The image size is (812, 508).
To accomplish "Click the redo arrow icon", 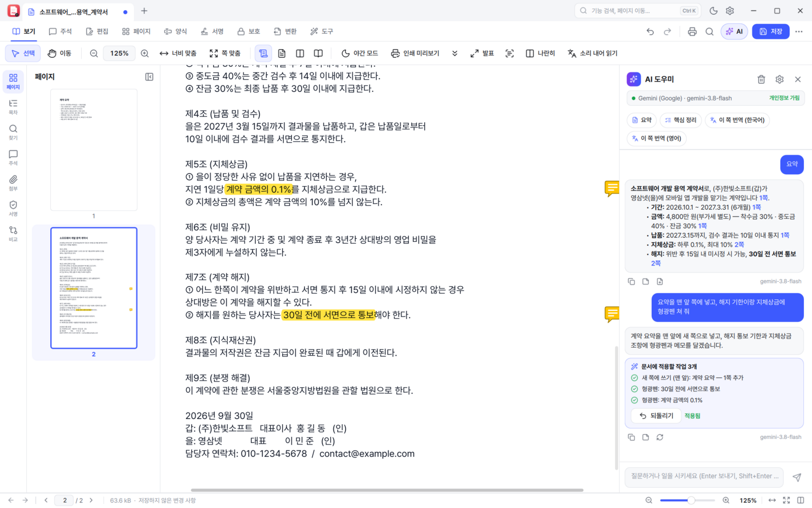I will tap(667, 31).
